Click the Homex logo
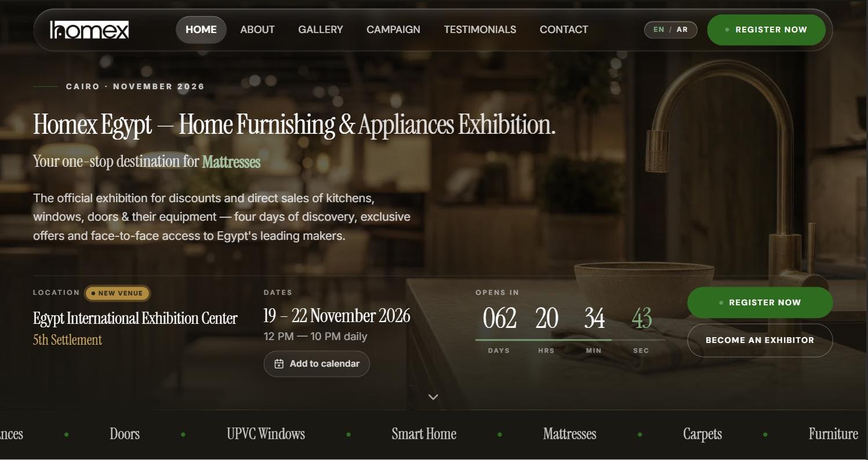The image size is (868, 460). click(89, 30)
